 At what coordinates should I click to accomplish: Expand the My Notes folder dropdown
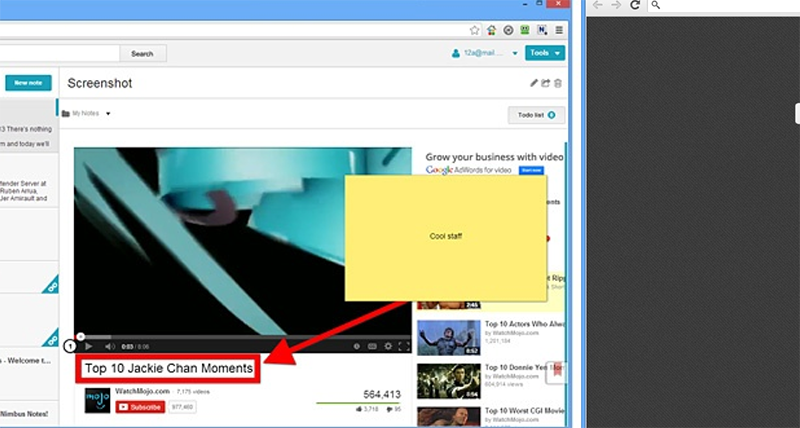108,114
